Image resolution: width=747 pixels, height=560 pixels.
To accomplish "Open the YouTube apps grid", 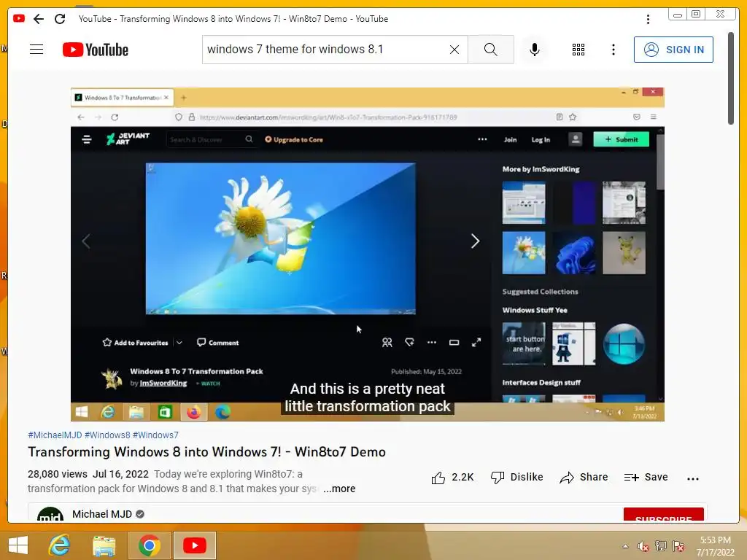I will tap(578, 50).
